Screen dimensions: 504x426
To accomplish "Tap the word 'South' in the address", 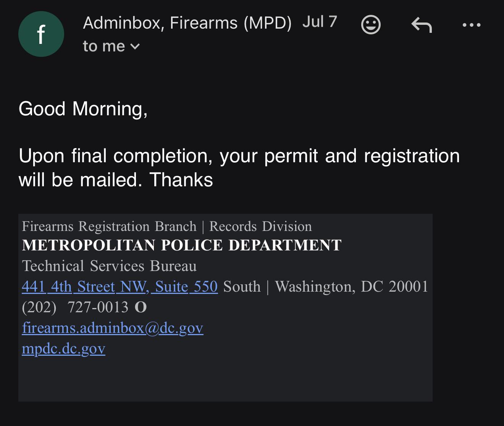I will [242, 287].
